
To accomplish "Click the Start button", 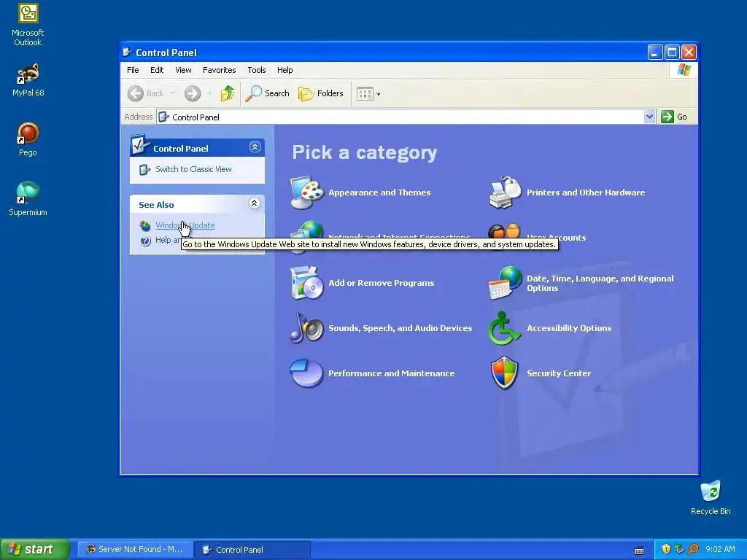I will [35, 549].
